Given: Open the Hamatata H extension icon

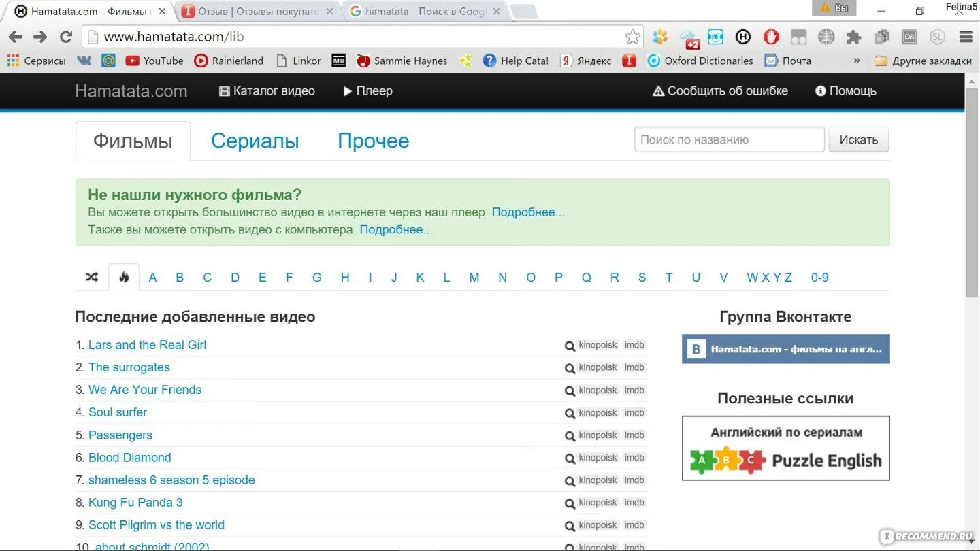Looking at the screenshot, I should coord(743,37).
